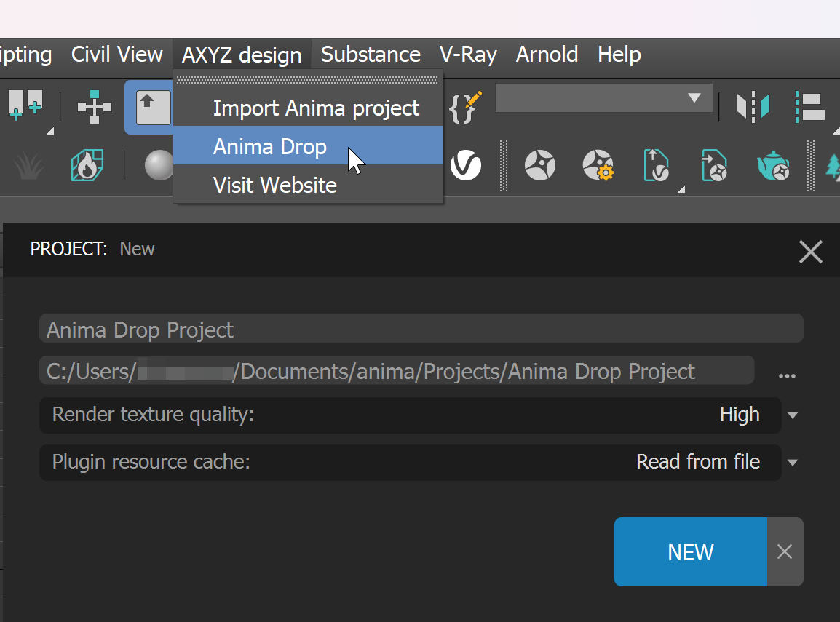Click the curly braces script editor icon

pyautogui.click(x=465, y=107)
